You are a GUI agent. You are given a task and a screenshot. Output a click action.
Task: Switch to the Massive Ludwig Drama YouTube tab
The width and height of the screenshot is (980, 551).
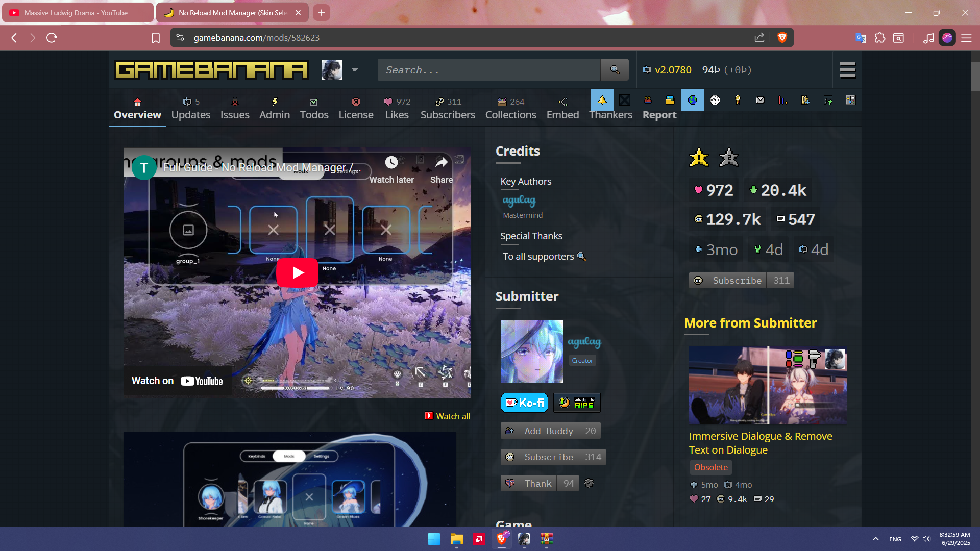tap(78, 13)
